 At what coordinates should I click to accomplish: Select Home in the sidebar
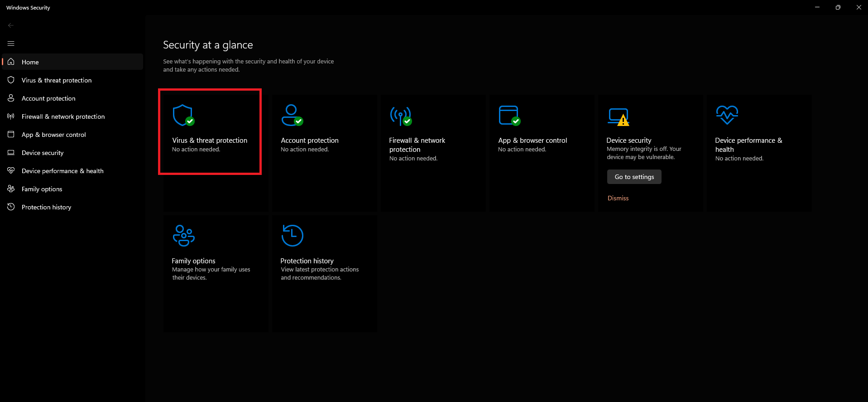pyautogui.click(x=30, y=62)
